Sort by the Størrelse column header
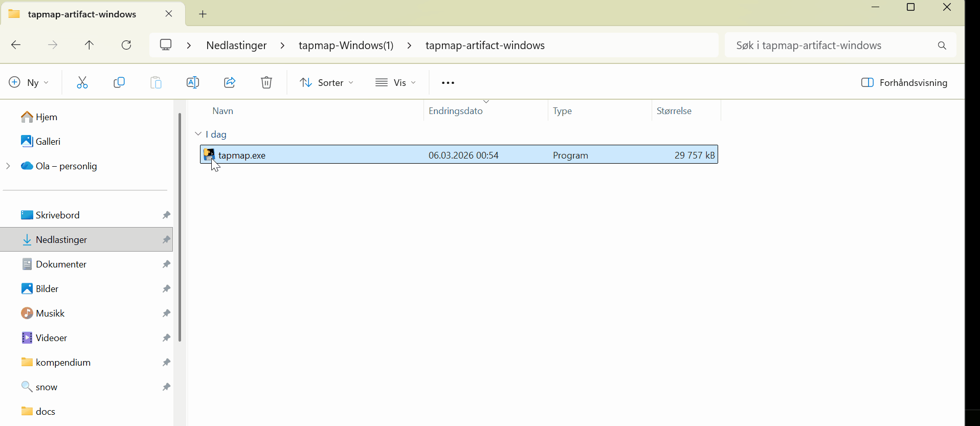 pyautogui.click(x=674, y=111)
